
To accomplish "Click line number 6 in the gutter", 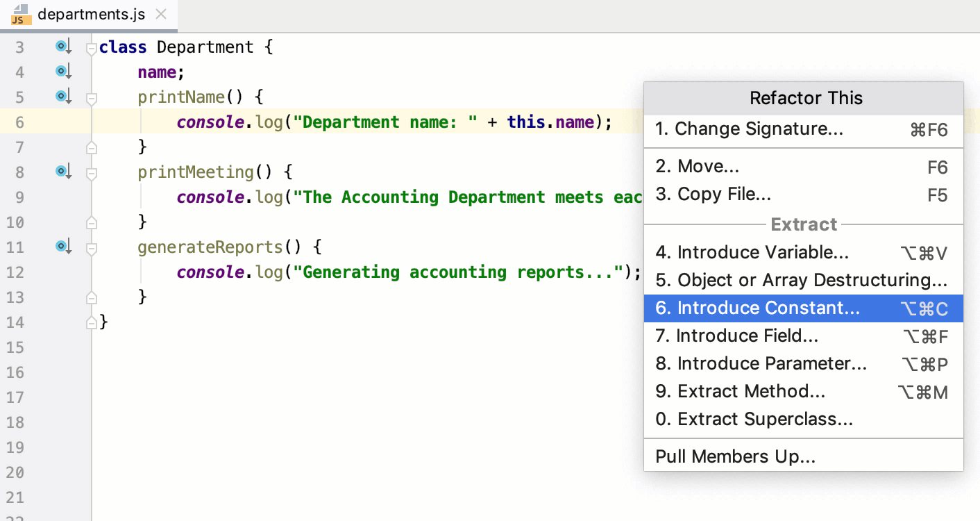I will point(19,122).
